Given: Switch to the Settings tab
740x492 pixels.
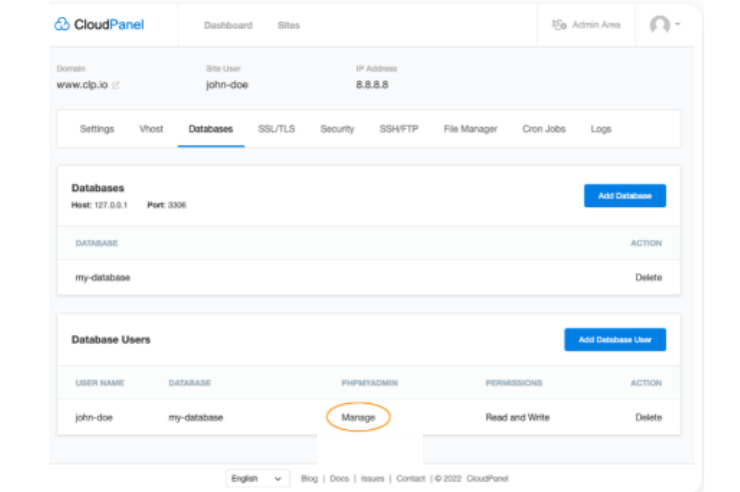Looking at the screenshot, I should (97, 129).
